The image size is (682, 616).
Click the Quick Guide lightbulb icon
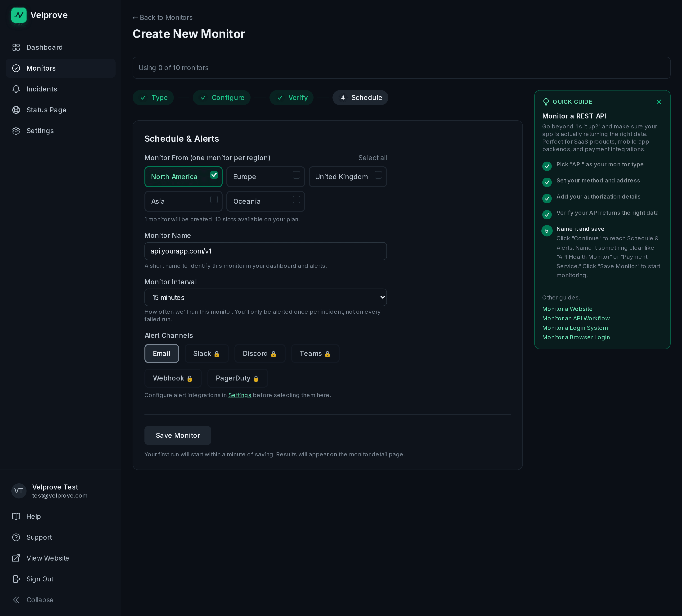point(546,102)
